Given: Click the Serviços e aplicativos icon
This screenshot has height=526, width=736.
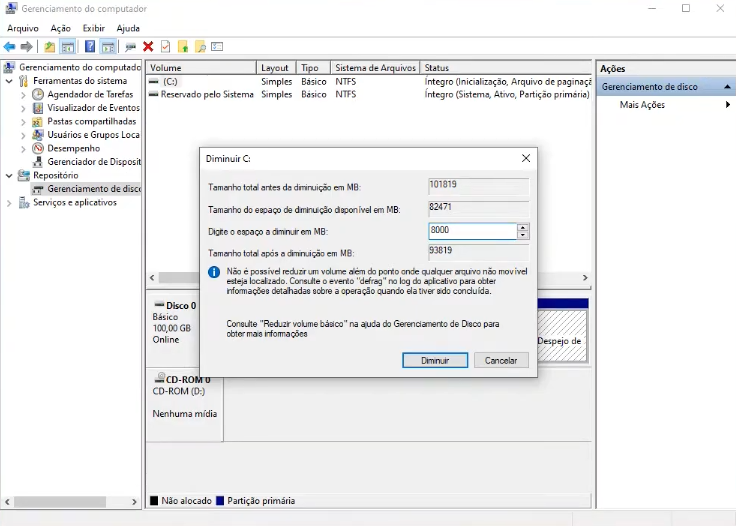Looking at the screenshot, I should pyautogui.click(x=23, y=203).
